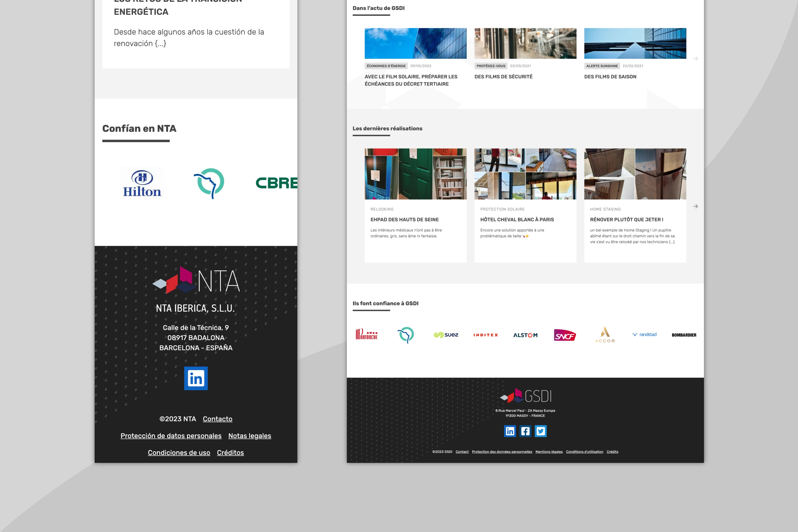
Task: Open the Créditos link in NTA footer
Action: click(230, 453)
